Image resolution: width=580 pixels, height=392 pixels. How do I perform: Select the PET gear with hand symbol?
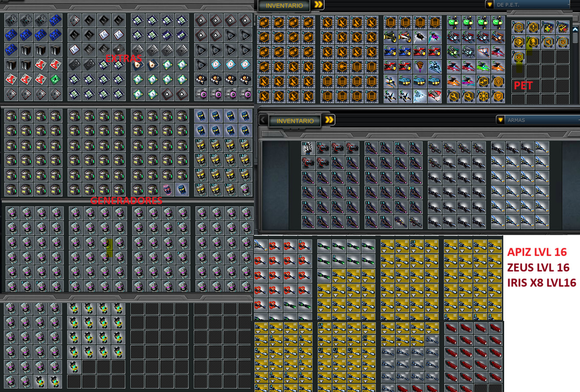tap(533, 42)
